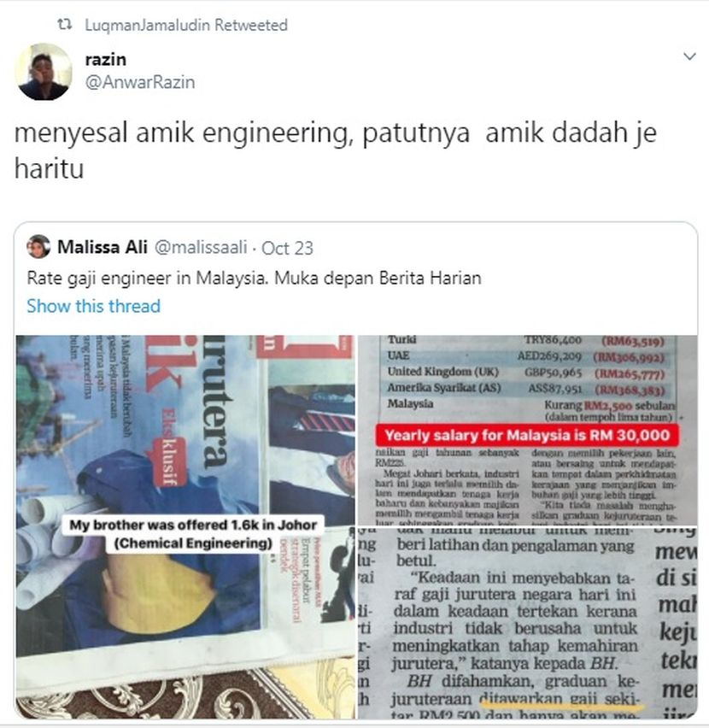This screenshot has width=709, height=728.
Task: Click the quoted tweet text about Rate gaji engineer
Action: 255,278
